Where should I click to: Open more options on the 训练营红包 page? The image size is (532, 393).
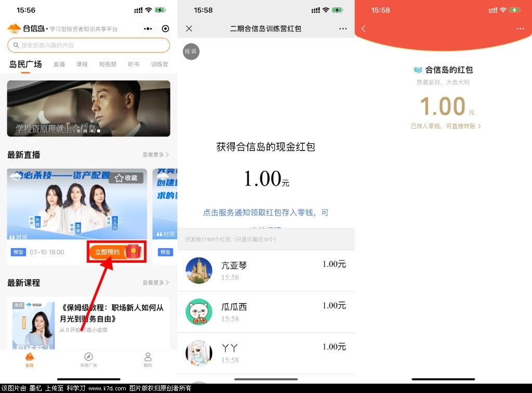[x=343, y=29]
